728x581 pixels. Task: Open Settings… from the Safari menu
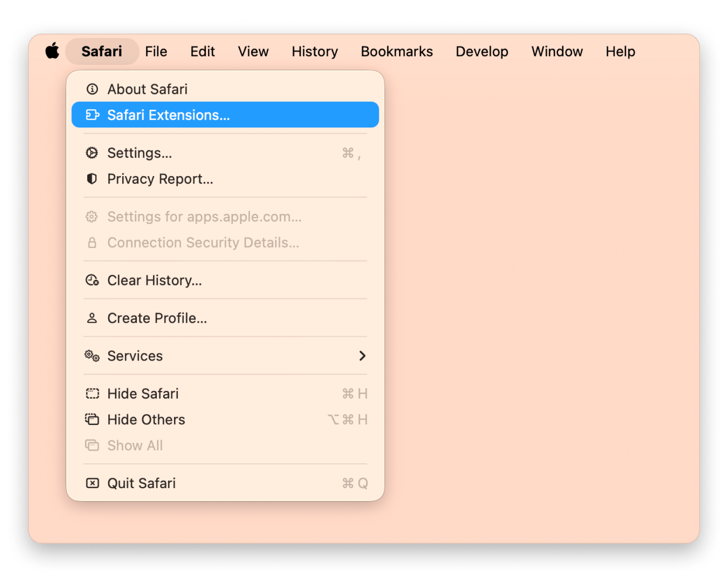(225, 153)
